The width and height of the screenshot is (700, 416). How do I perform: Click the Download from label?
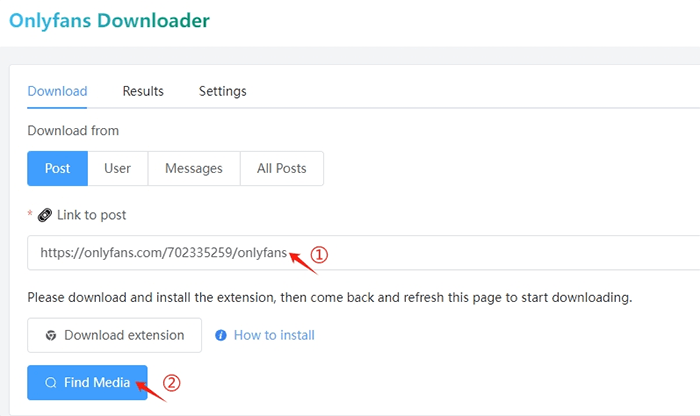(73, 131)
